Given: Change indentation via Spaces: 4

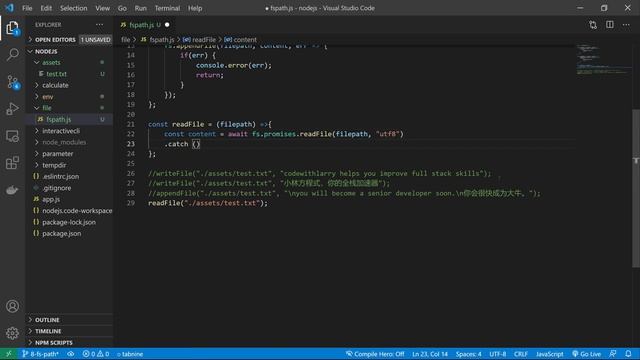Looking at the screenshot, I should coord(469,354).
